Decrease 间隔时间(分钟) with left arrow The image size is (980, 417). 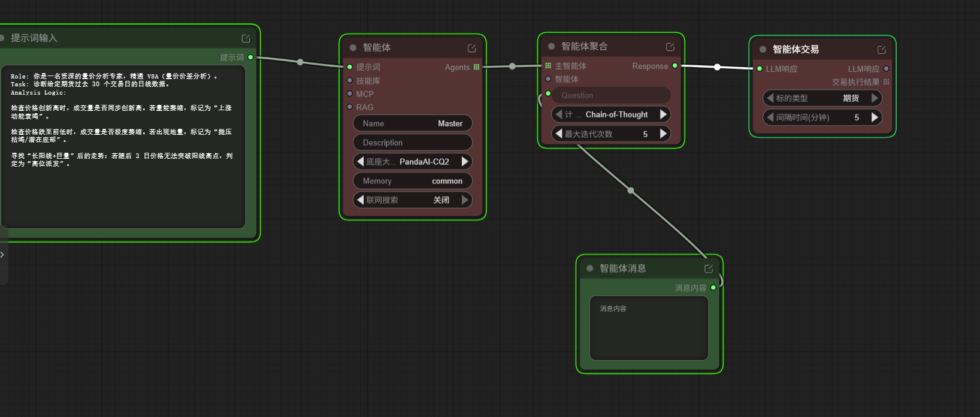coord(770,117)
